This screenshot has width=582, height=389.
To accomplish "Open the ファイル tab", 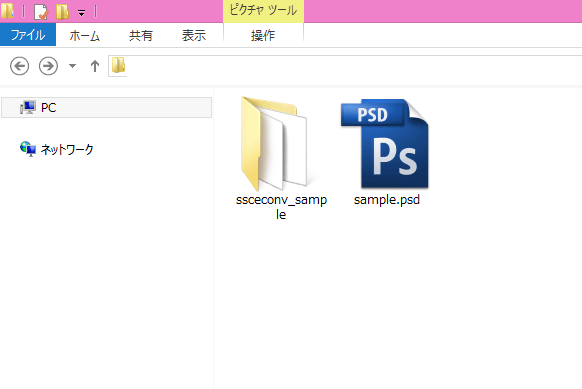I will (28, 35).
